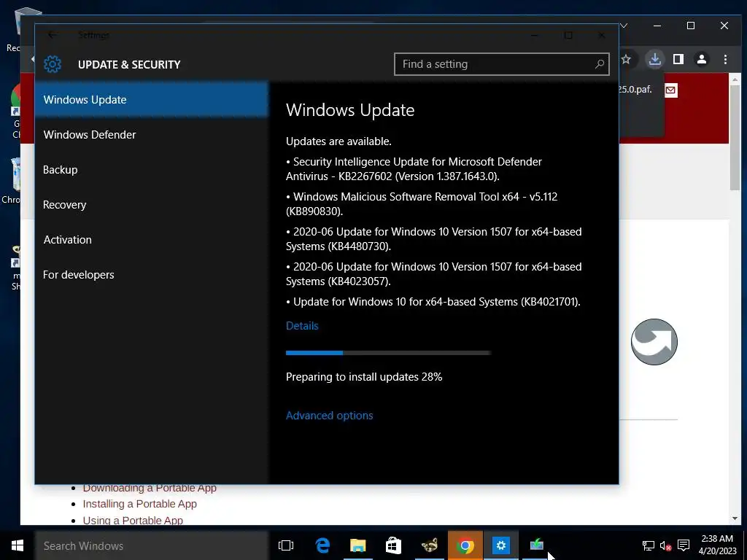Open Advanced options link
Viewport: 747px width, 560px height.
(329, 415)
